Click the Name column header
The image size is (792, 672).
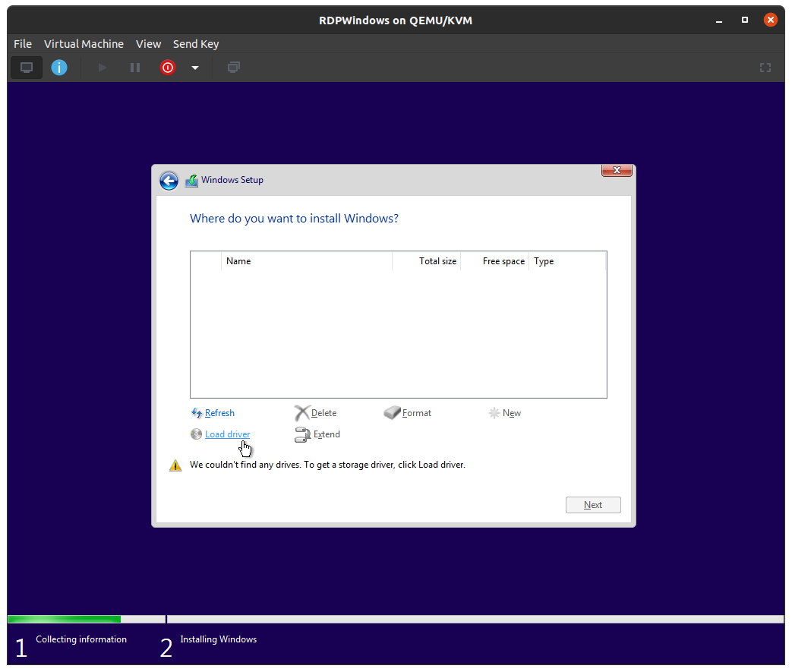306,261
